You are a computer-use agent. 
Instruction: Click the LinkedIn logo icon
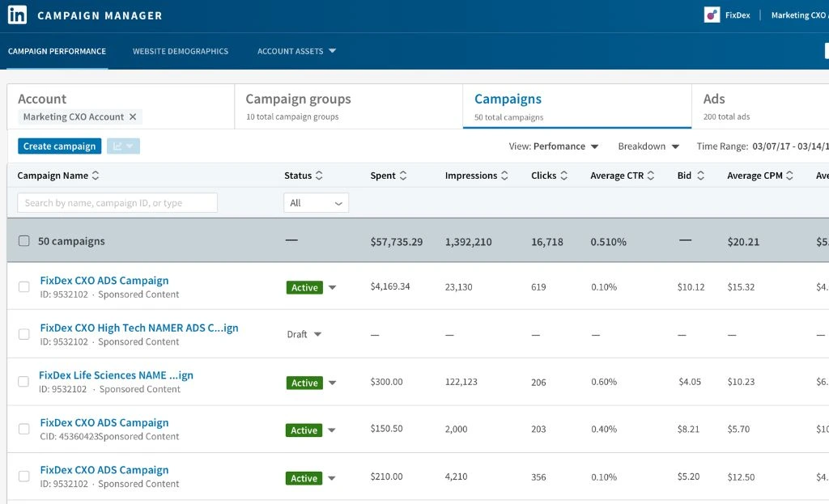coord(18,15)
